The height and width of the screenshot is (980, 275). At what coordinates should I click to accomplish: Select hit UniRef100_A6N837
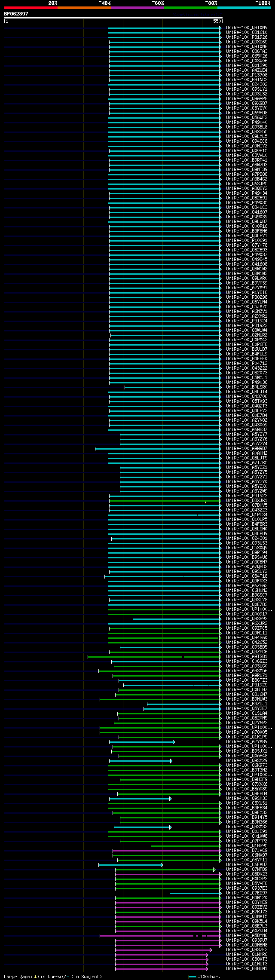click(x=247, y=430)
